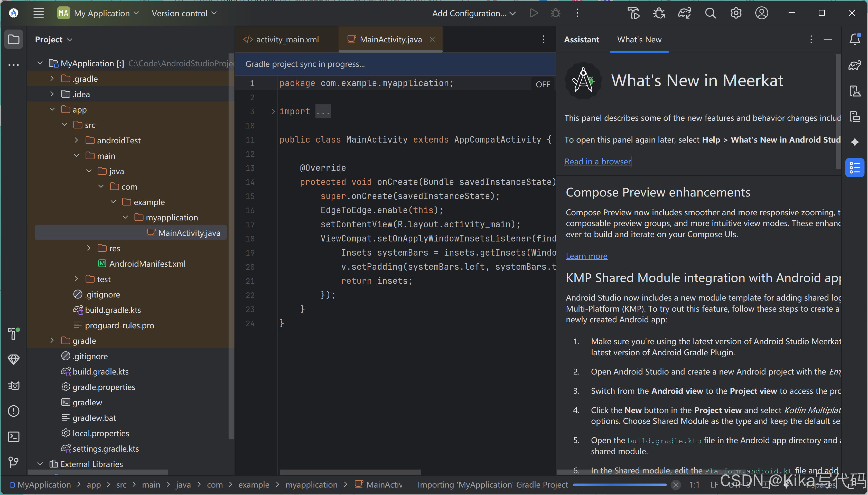868x495 pixels.
Task: Click Sync Project with Gradle Files icon
Action: [x=684, y=13]
